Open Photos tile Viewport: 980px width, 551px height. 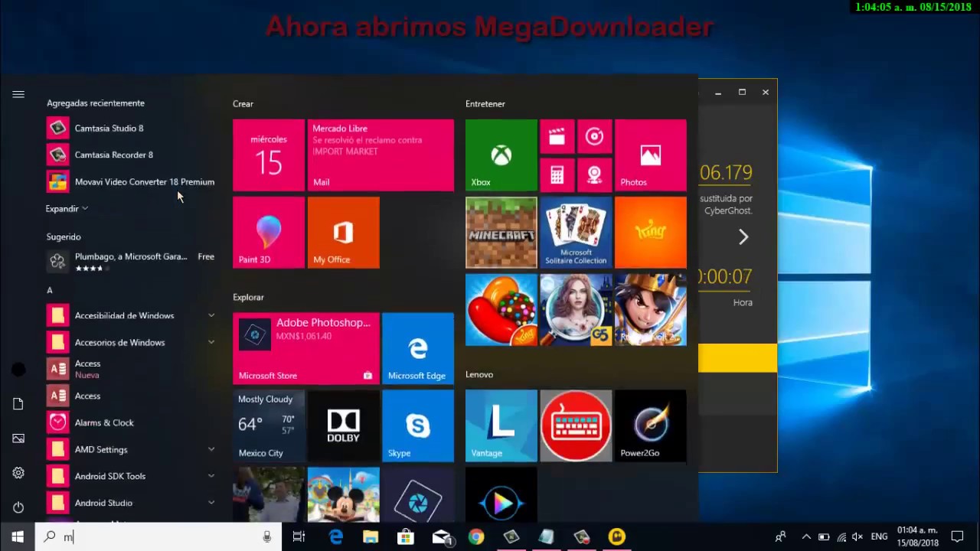651,155
